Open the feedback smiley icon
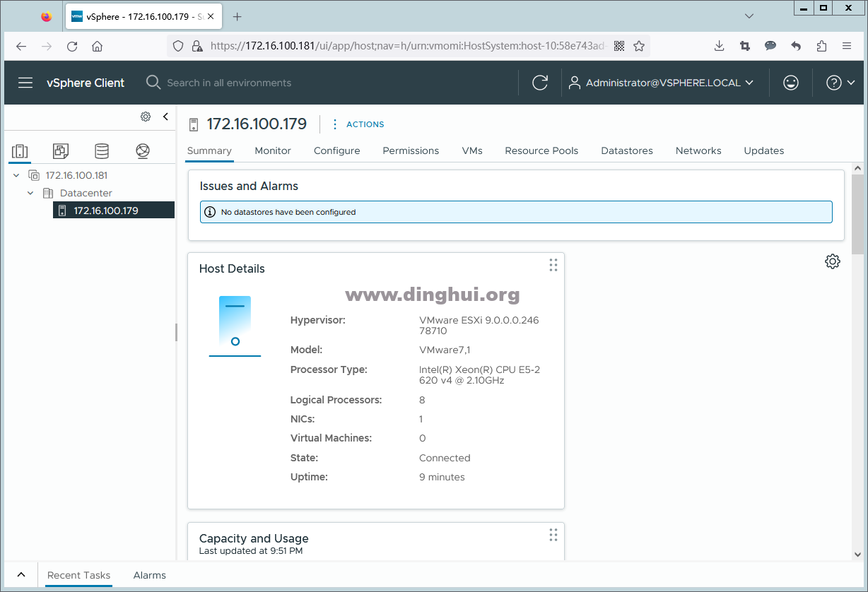The image size is (868, 592). click(x=791, y=83)
